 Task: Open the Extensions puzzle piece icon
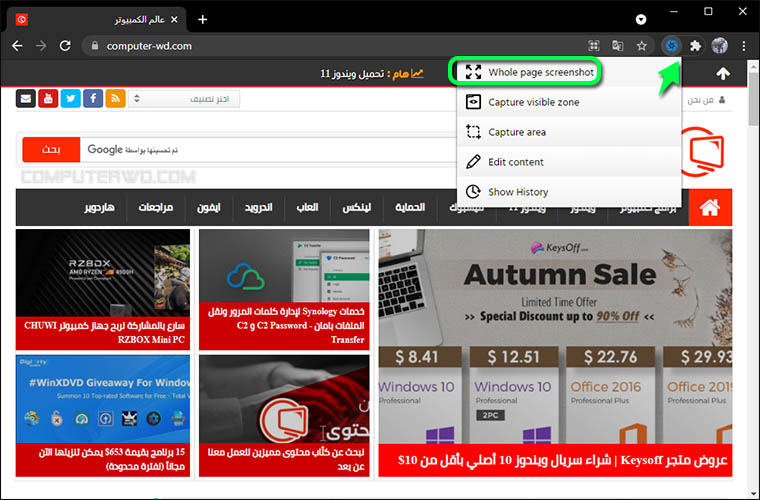pos(696,46)
